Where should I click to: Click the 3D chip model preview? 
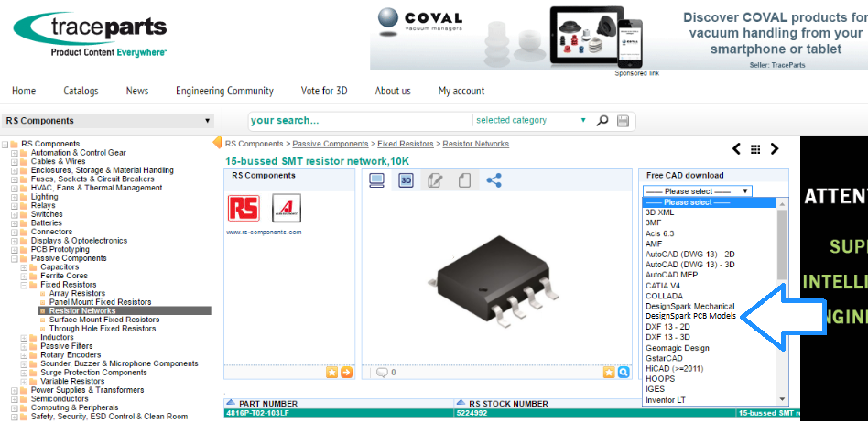(x=493, y=282)
